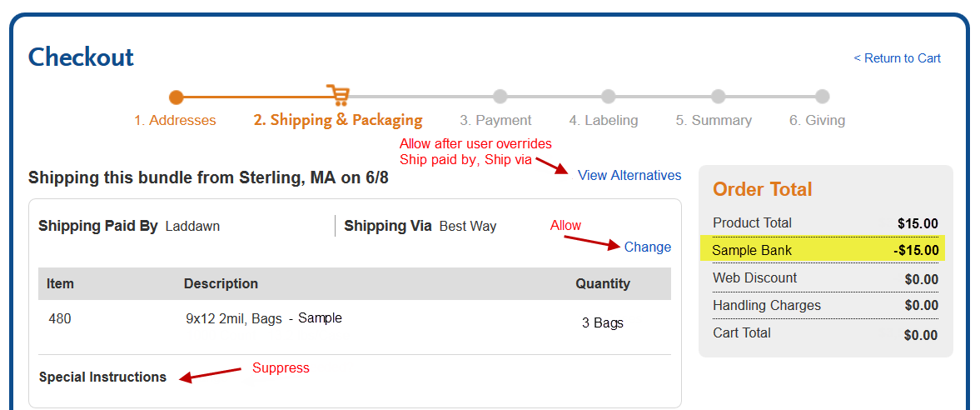Click the shopping cart progress icon
Image resolution: width=980 pixels, height=410 pixels.
(x=338, y=95)
